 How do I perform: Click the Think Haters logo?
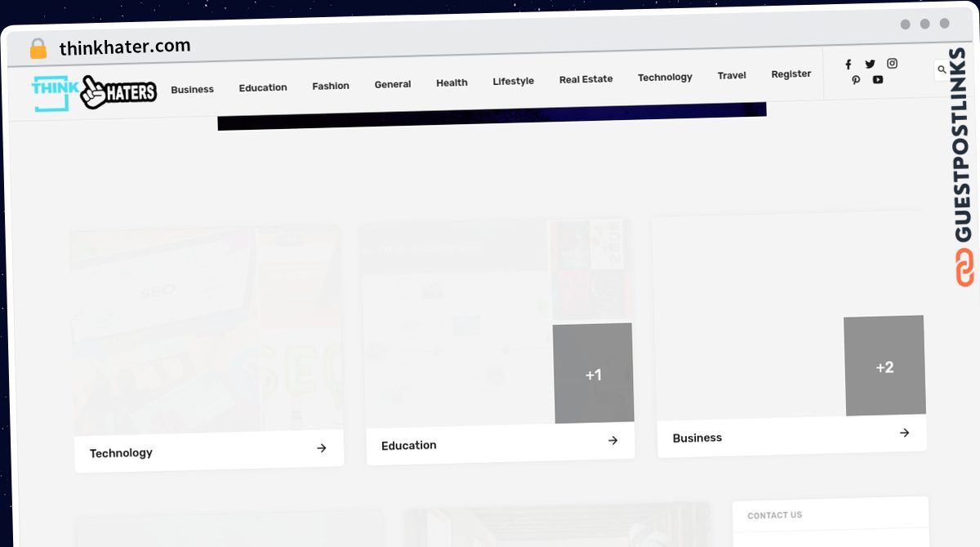point(94,93)
